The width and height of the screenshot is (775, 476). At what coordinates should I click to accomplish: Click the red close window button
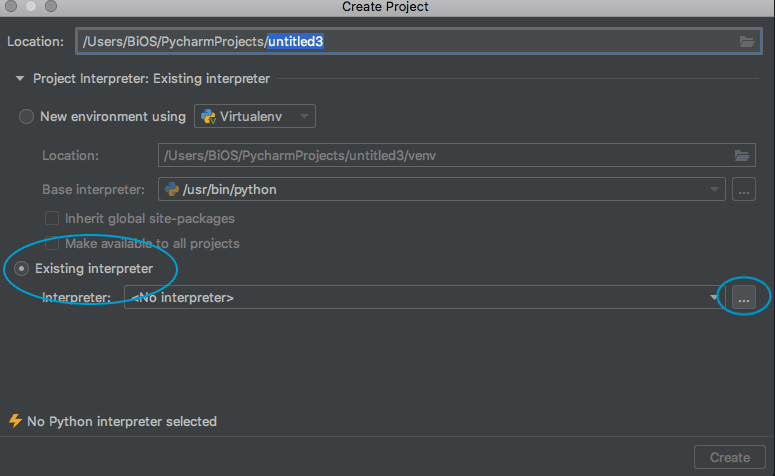point(11,6)
